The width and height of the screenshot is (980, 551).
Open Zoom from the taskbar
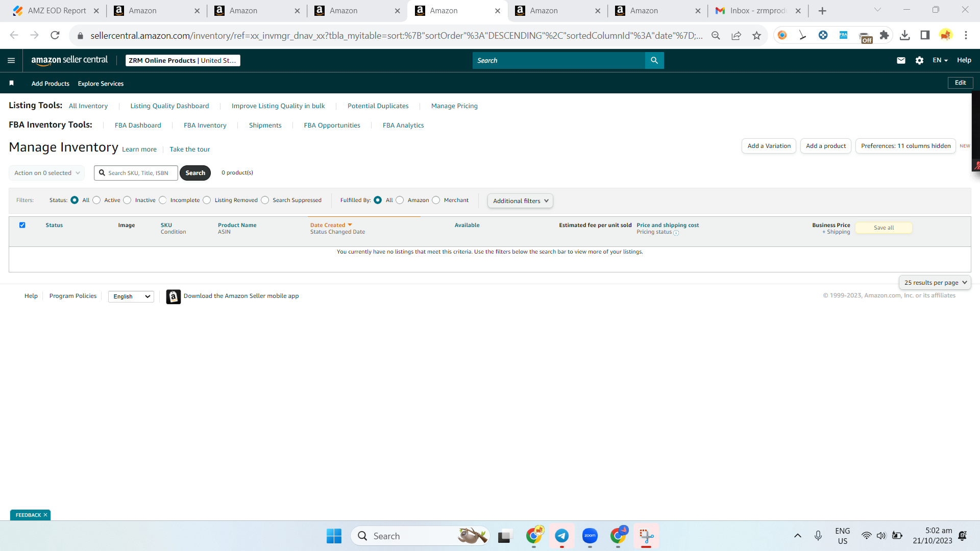click(x=590, y=536)
